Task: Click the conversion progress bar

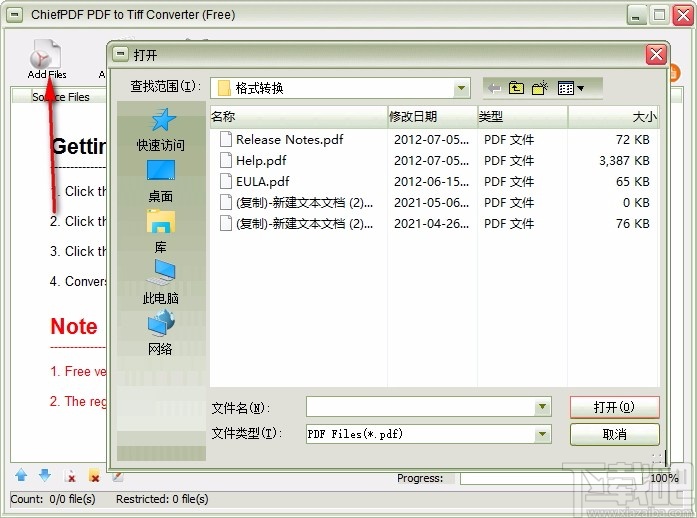Action: tap(551, 478)
